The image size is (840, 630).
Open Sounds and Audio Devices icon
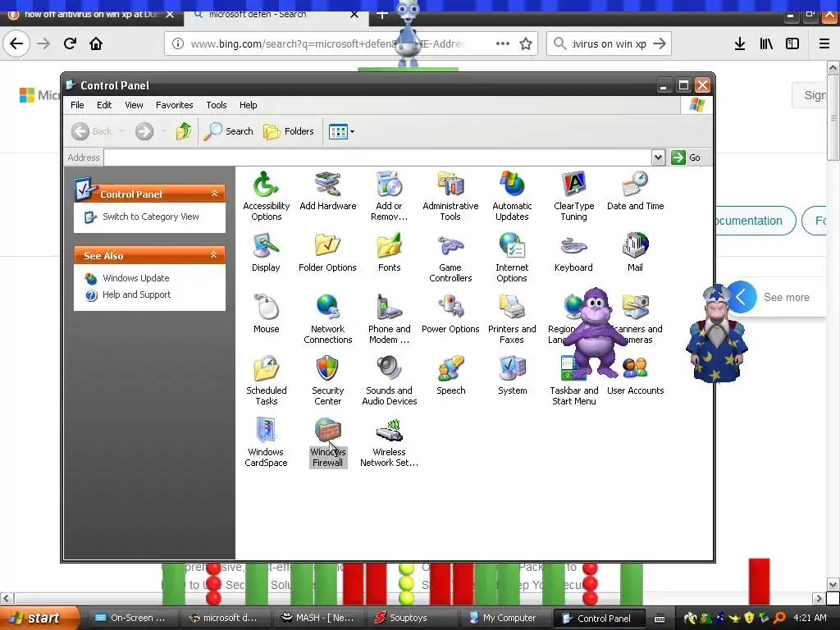[389, 381]
